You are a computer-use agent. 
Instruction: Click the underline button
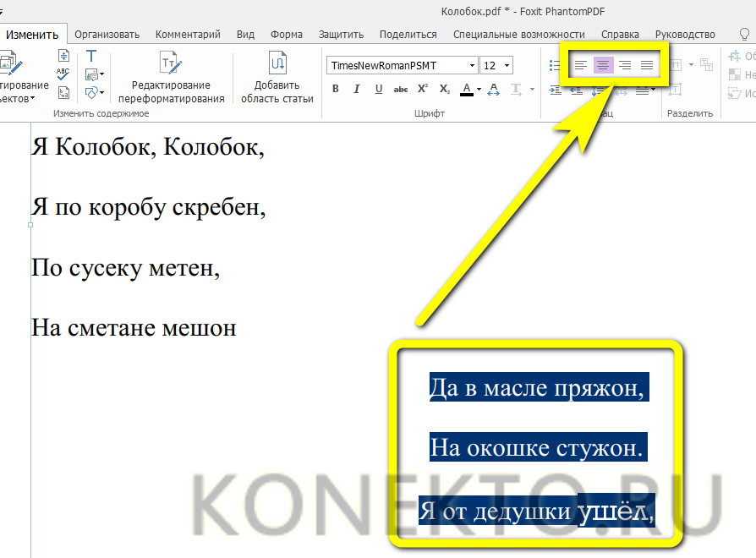(378, 89)
